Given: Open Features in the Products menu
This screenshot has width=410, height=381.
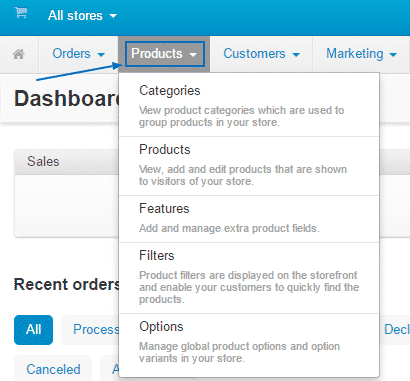Looking at the screenshot, I should [249, 219].
